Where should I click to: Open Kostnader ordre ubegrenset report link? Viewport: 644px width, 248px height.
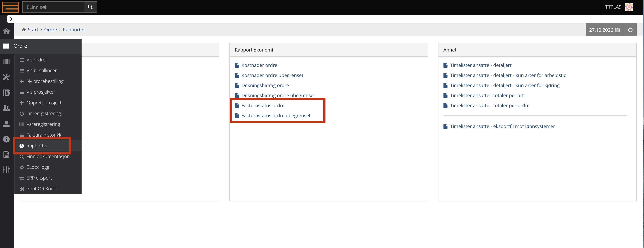pyautogui.click(x=272, y=75)
